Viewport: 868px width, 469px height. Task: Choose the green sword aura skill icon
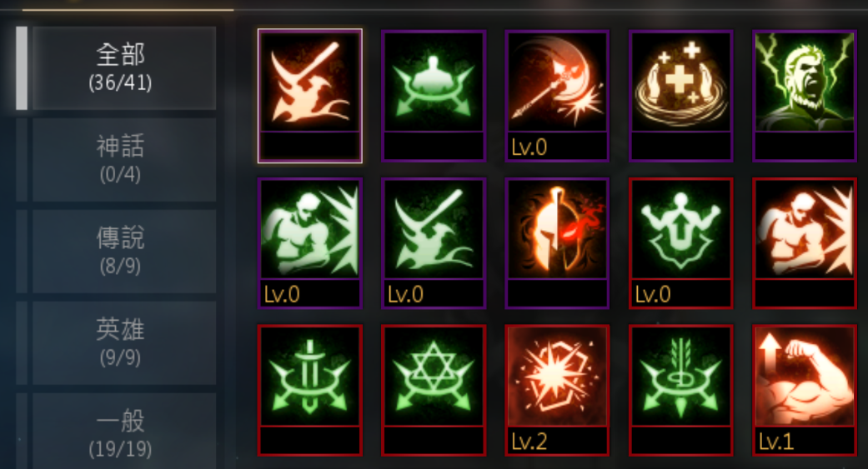(310, 391)
